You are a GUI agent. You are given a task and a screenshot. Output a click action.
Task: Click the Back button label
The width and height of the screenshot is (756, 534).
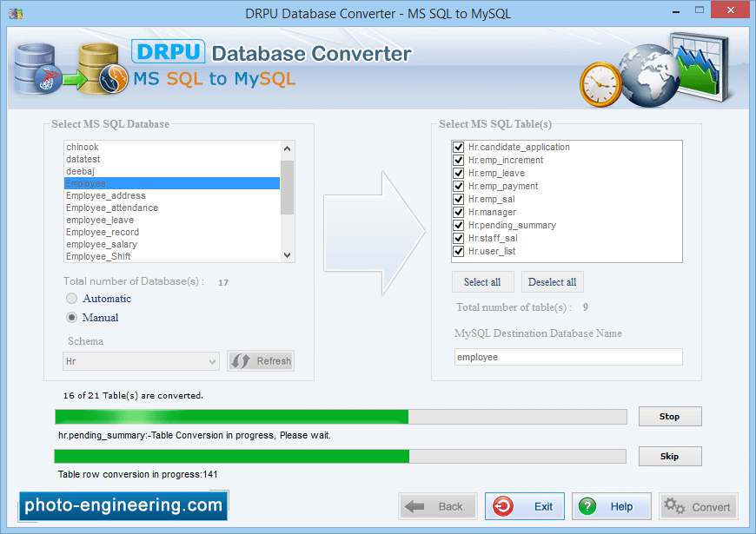coord(450,506)
